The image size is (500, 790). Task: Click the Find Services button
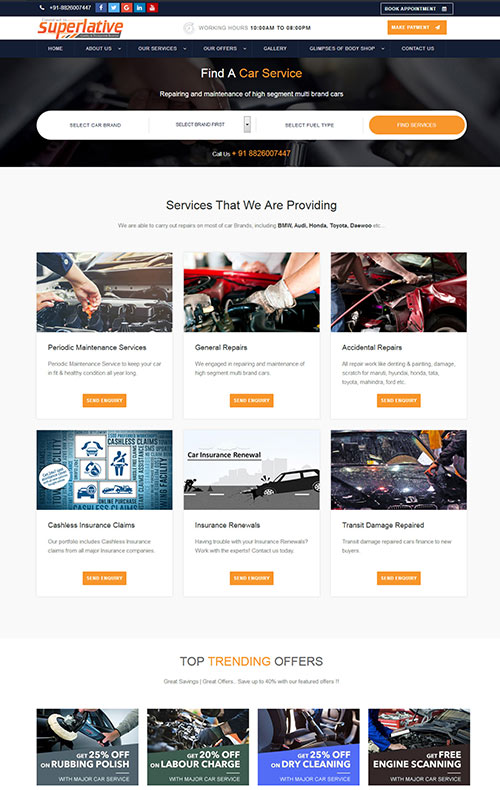coord(416,125)
